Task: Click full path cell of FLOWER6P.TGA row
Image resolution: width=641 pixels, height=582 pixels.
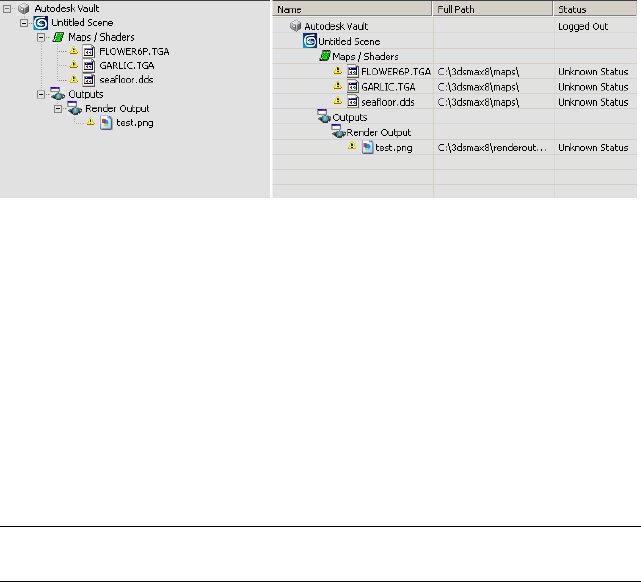Action: click(x=493, y=72)
